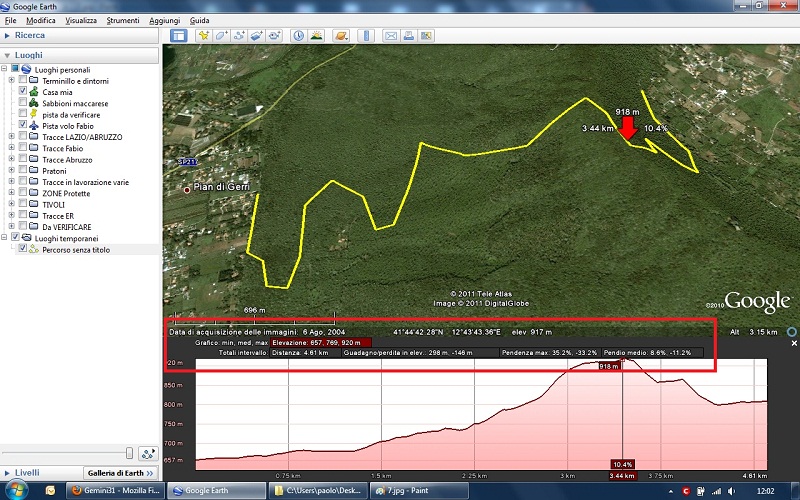Collapse the Luoghi panel header
This screenshot has width=800, height=500.
click(7, 56)
